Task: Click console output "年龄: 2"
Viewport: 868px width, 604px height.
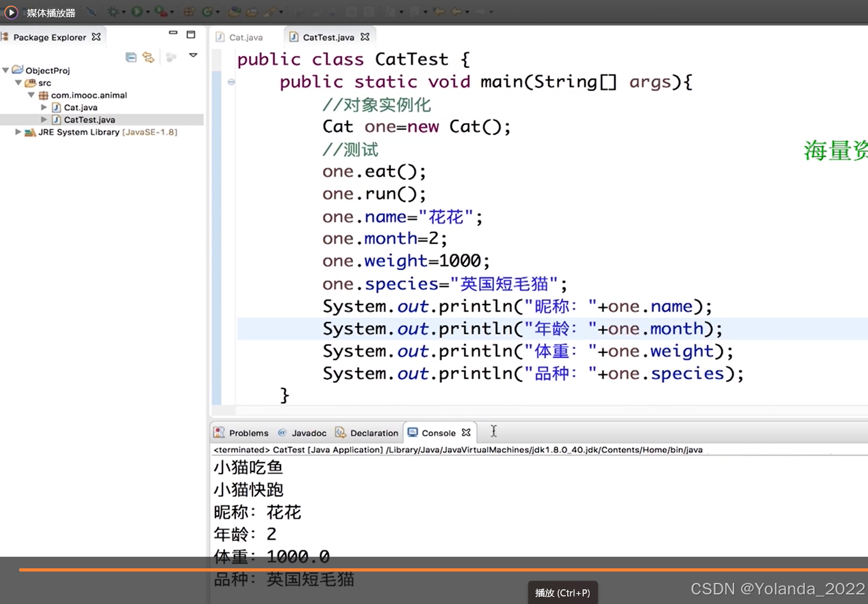Action: pos(245,534)
